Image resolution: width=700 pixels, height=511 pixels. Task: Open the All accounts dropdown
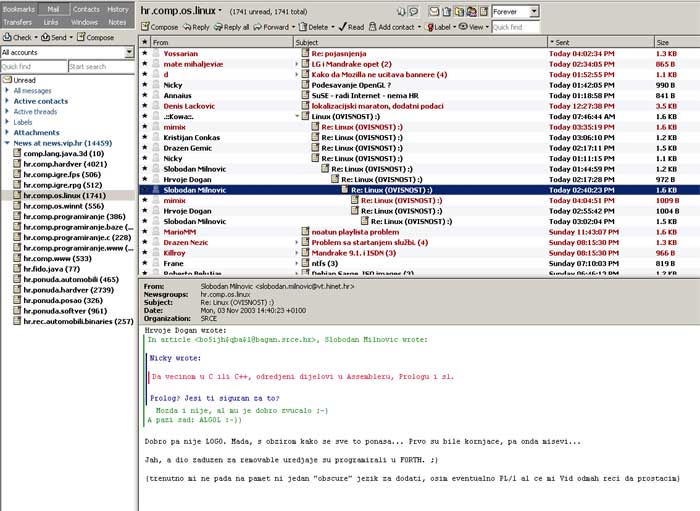pyautogui.click(x=129, y=52)
